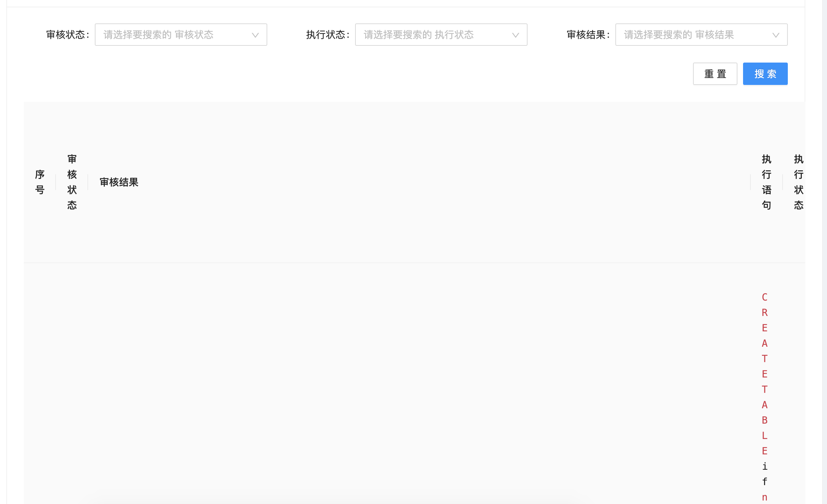Click the 审核状态 column header

(x=72, y=182)
